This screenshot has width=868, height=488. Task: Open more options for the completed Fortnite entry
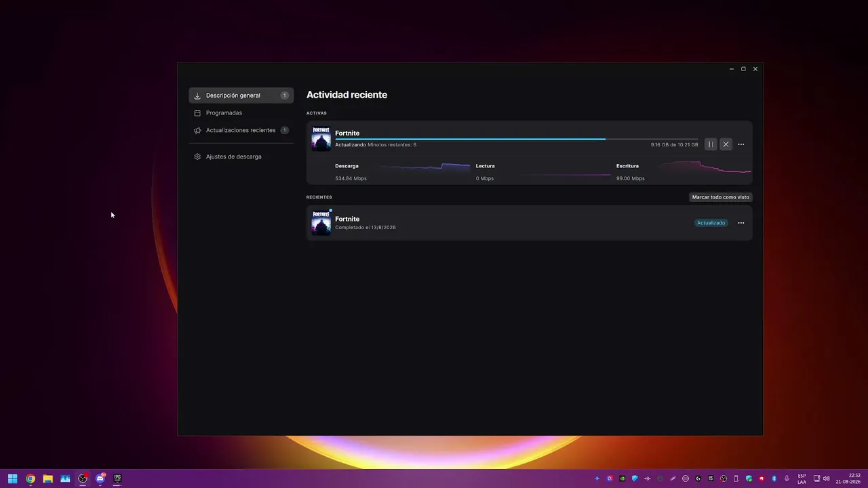point(741,223)
